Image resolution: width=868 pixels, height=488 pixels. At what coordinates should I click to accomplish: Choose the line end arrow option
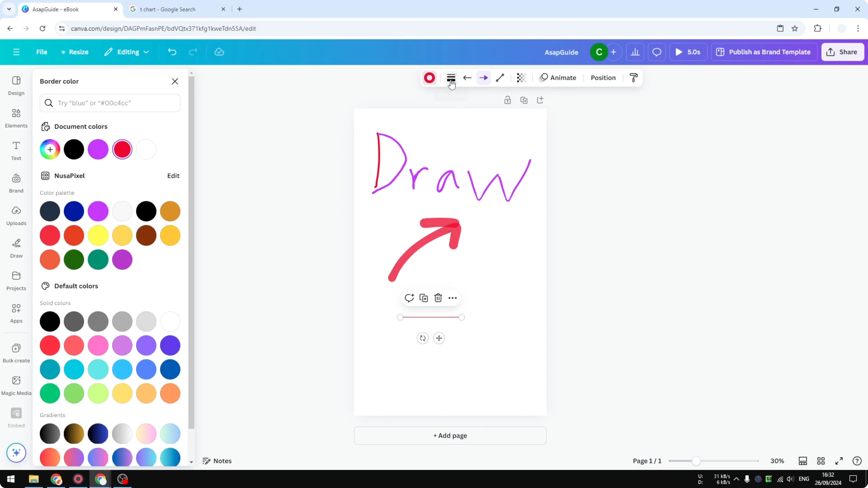point(484,78)
